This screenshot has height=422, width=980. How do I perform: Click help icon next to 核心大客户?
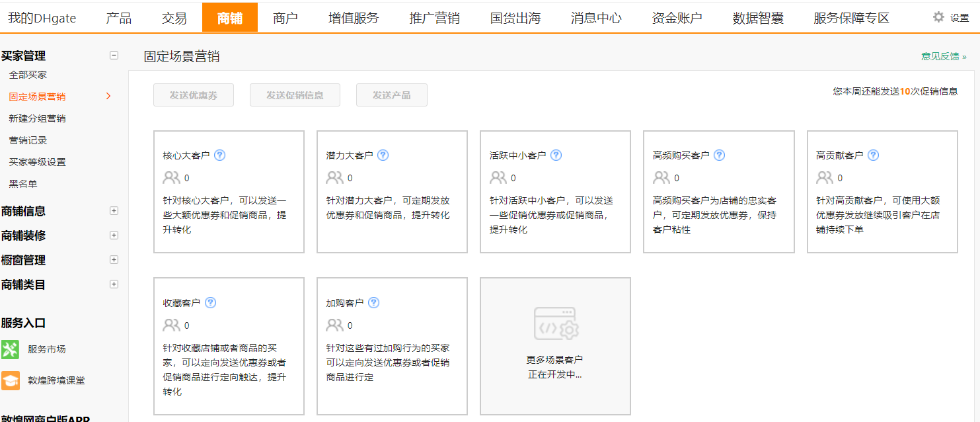coord(220,155)
